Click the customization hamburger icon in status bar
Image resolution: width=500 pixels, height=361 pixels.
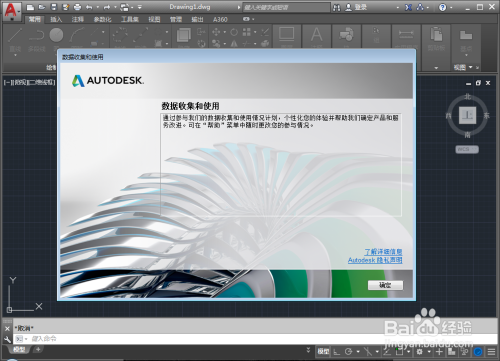[491, 351]
